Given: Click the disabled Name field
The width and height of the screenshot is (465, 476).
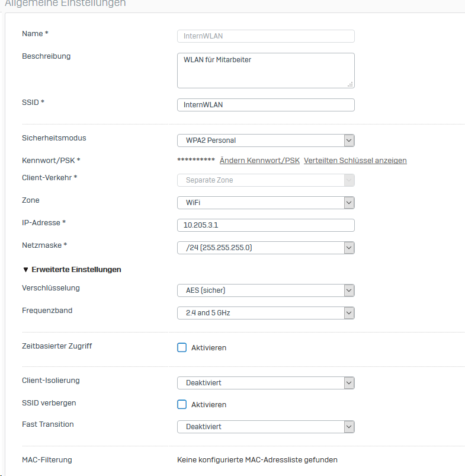Looking at the screenshot, I should click(x=265, y=36).
